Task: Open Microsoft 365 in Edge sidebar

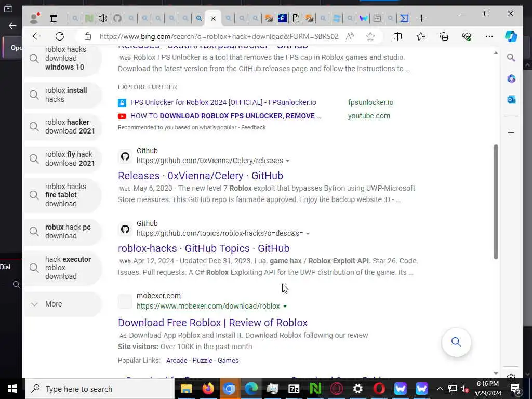Action: coord(511,79)
